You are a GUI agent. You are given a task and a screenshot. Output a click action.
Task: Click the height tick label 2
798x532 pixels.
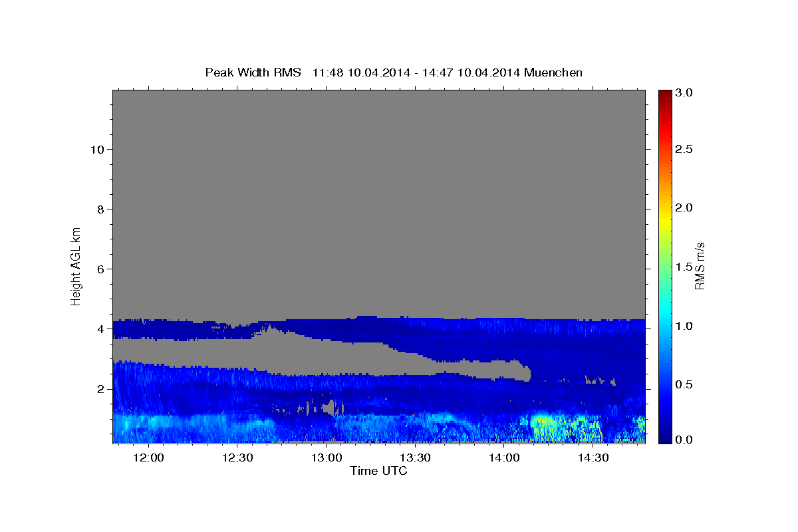[x=101, y=389]
